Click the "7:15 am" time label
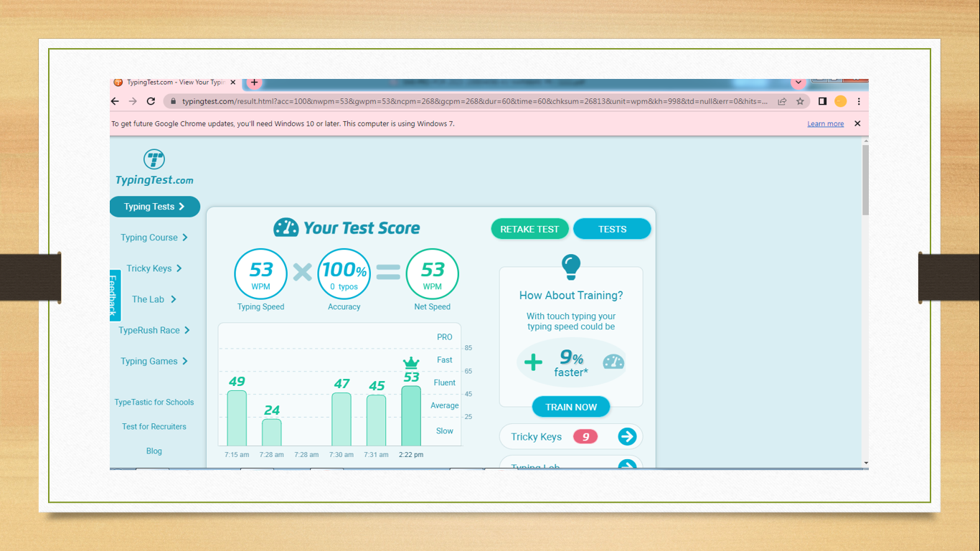Image resolution: width=980 pixels, height=551 pixels. tap(237, 455)
